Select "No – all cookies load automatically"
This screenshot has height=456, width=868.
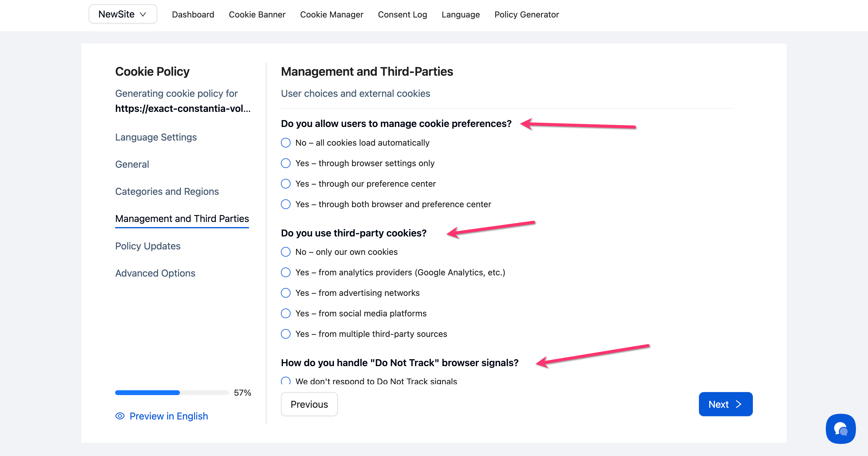tap(286, 143)
